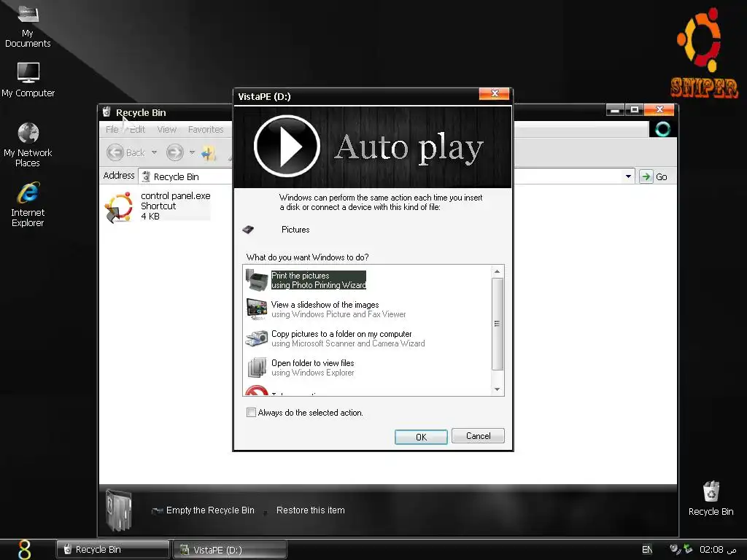Click Restore this item link
The image size is (747, 560).
pyautogui.click(x=311, y=510)
